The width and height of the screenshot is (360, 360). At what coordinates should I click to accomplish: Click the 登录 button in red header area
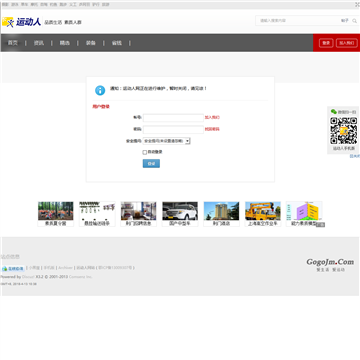pyautogui.click(x=326, y=43)
